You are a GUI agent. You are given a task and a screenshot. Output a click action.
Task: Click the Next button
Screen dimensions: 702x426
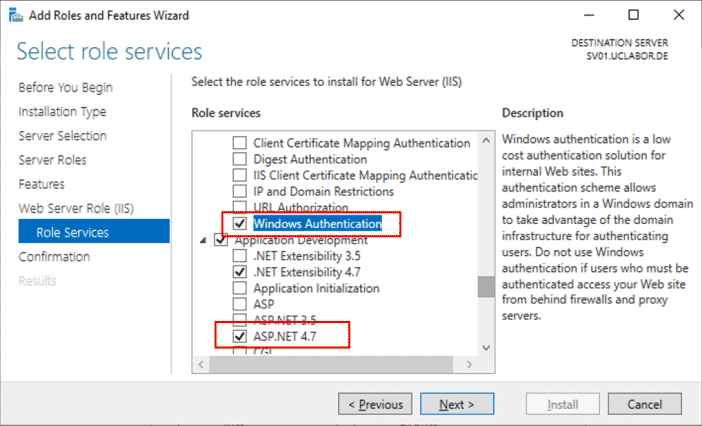click(455, 405)
